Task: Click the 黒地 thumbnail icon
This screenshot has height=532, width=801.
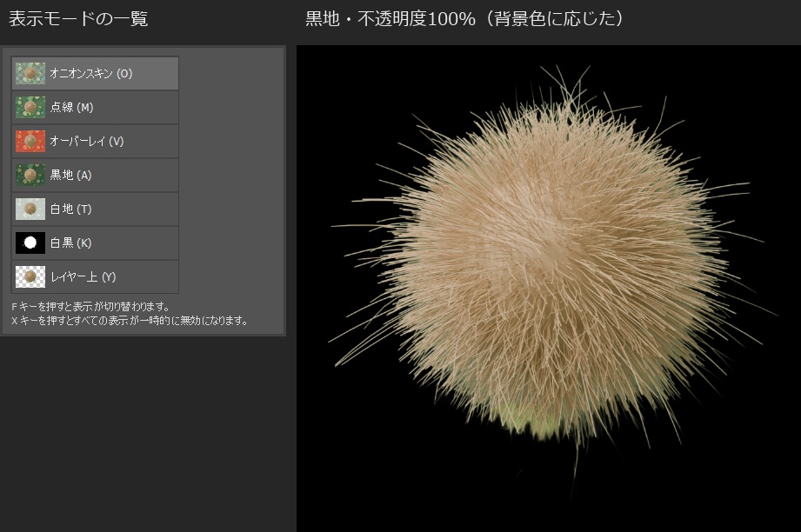Action: pos(30,175)
